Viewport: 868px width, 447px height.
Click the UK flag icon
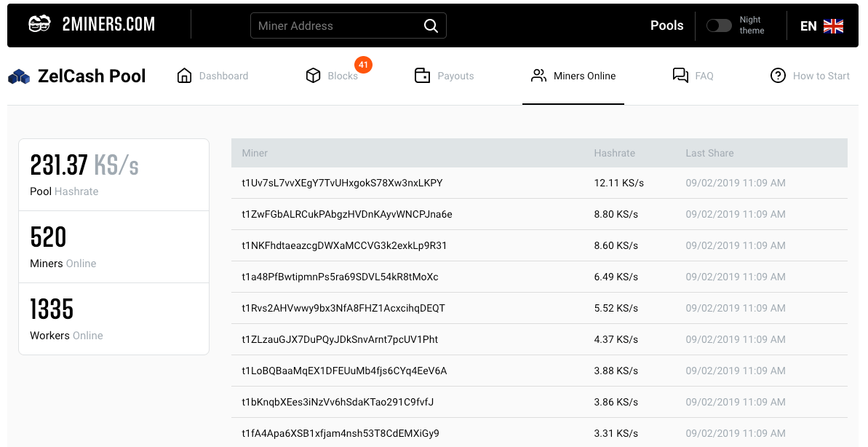[833, 26]
